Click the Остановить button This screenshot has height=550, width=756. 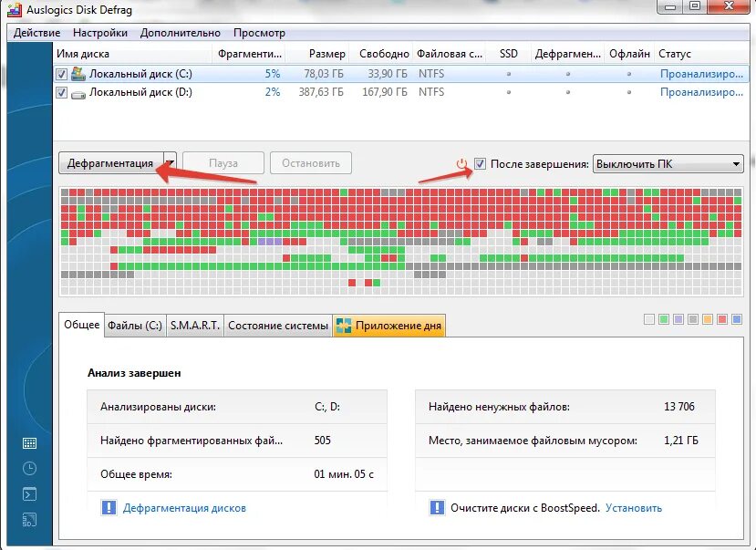[311, 163]
